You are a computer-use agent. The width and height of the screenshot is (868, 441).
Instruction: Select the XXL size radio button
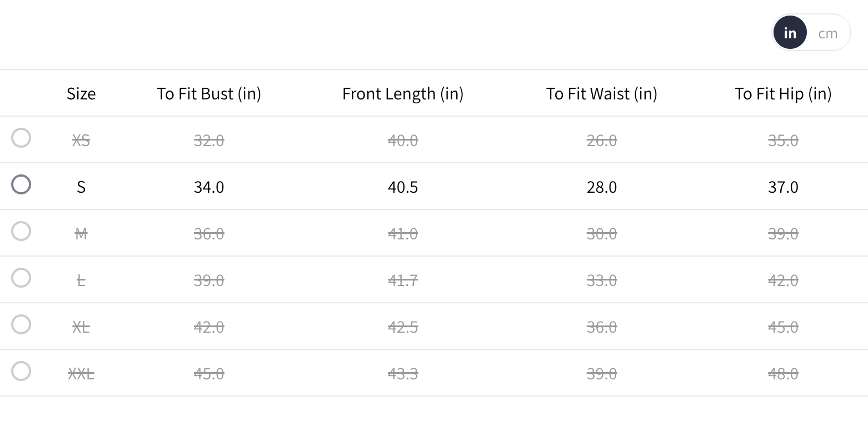21,371
